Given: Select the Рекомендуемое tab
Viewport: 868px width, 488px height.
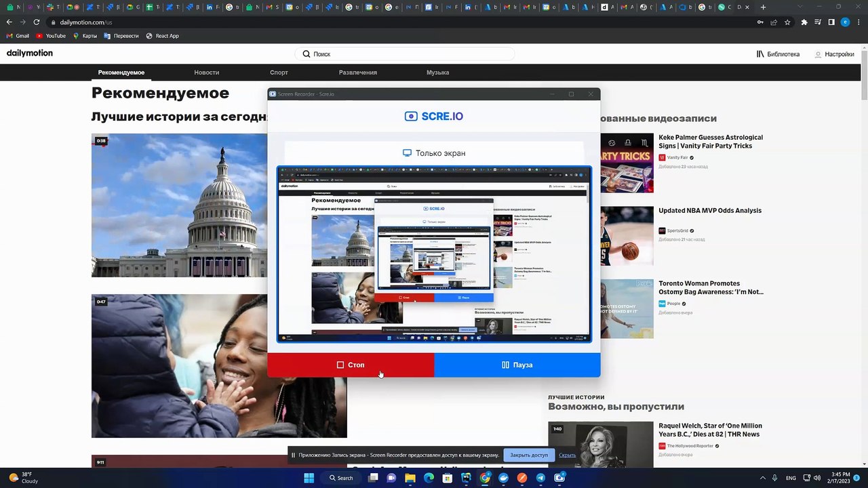Looking at the screenshot, I should coord(121,73).
